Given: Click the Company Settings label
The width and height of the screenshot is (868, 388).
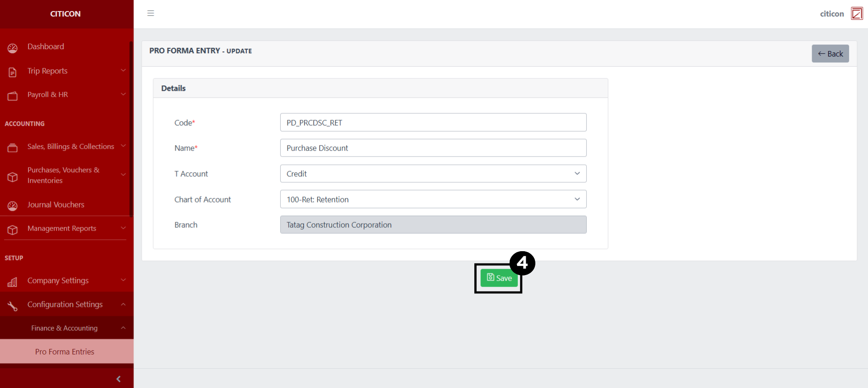Looking at the screenshot, I should click(58, 281).
